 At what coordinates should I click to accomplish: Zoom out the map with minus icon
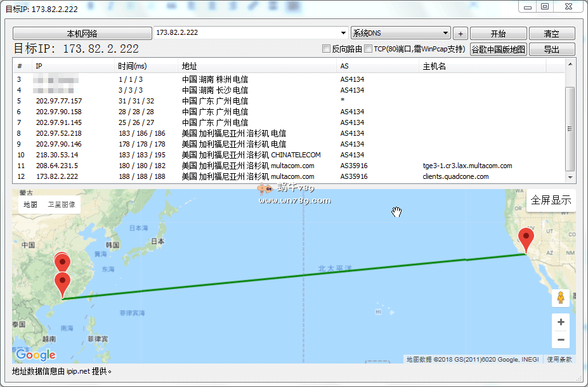(x=560, y=340)
